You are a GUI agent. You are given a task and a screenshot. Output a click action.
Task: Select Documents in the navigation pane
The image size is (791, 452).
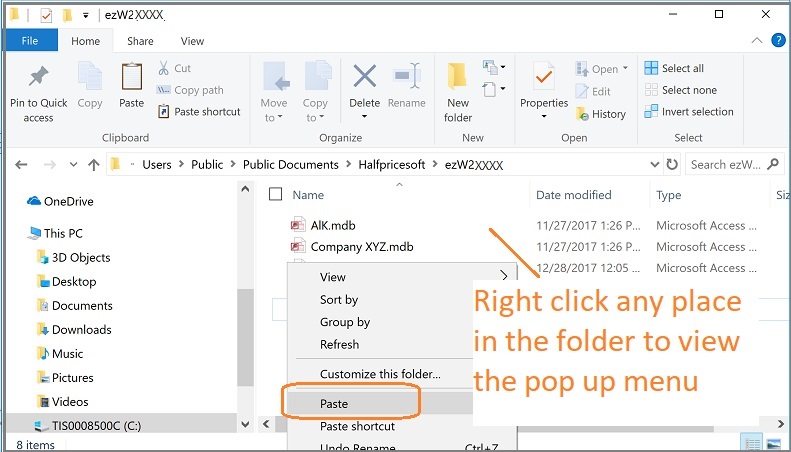82,306
